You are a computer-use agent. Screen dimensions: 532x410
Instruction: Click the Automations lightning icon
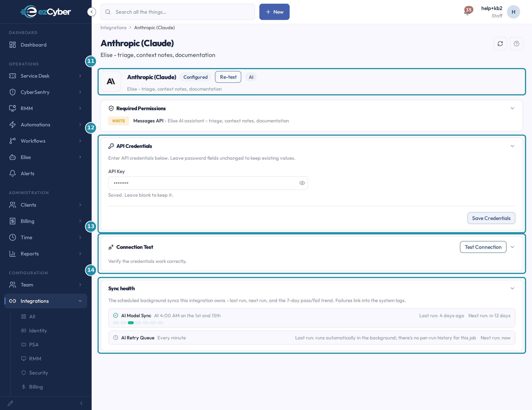[x=12, y=125]
